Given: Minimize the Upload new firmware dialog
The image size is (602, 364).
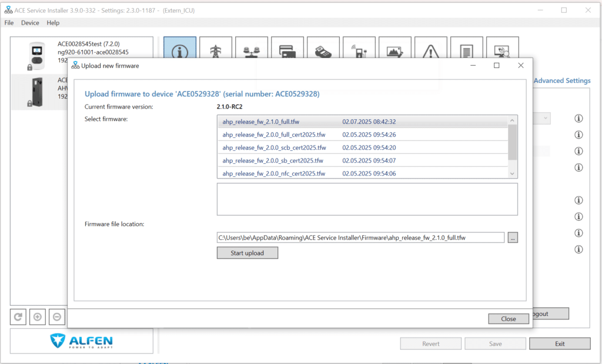Looking at the screenshot, I should 473,66.
